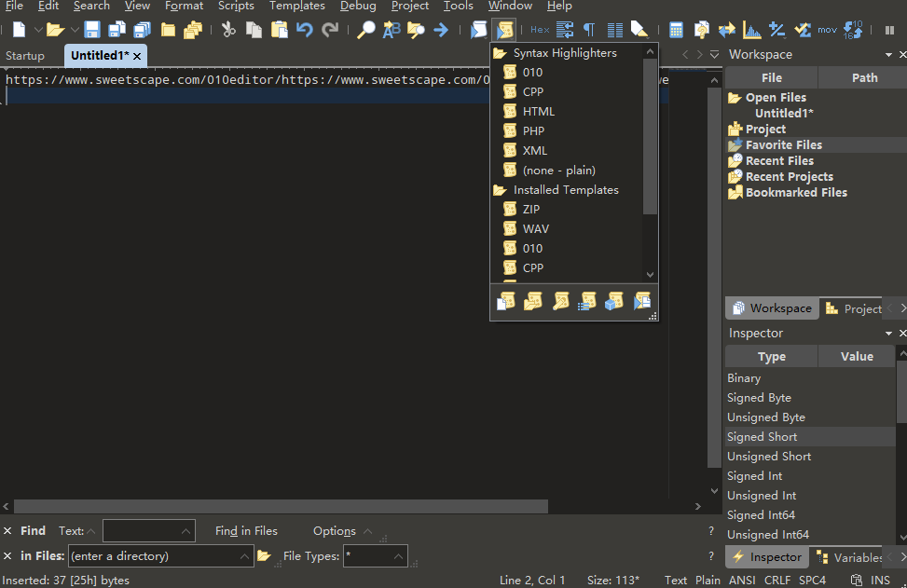The width and height of the screenshot is (907, 588).
Task: Click the Run Script toolbar icon
Action: 478,30
